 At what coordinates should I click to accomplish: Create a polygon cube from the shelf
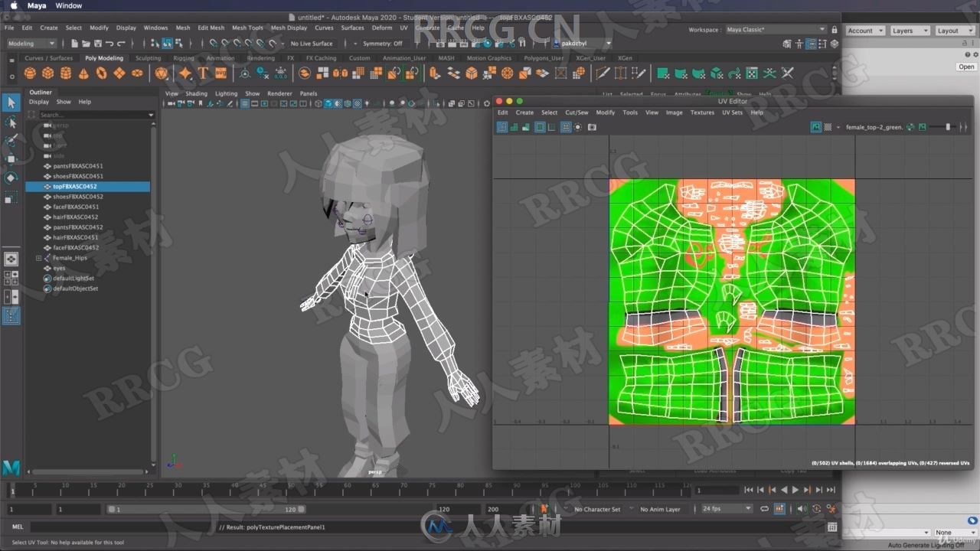point(47,73)
